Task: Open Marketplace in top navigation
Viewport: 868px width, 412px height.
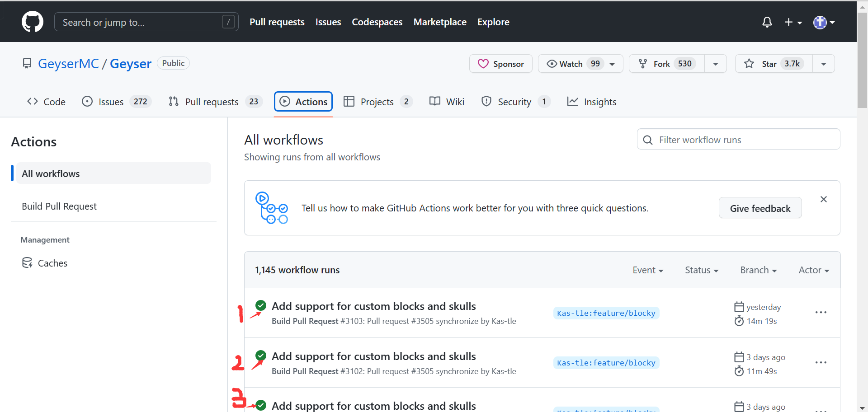Action: [x=440, y=22]
